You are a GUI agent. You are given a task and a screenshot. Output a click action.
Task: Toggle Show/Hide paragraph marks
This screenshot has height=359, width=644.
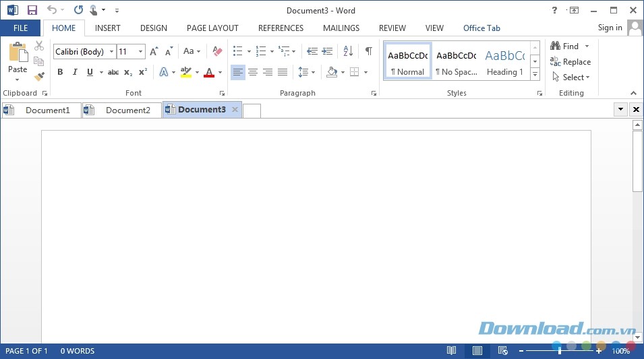coord(368,51)
